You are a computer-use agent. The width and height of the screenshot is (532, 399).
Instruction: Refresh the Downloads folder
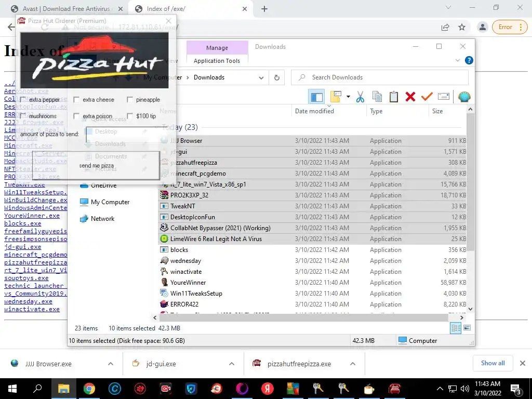277,78
